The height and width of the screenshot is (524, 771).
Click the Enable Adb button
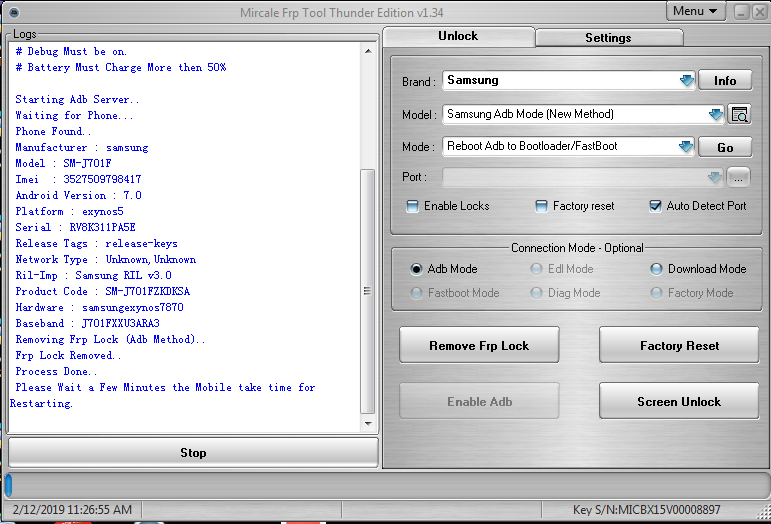pyautogui.click(x=479, y=402)
